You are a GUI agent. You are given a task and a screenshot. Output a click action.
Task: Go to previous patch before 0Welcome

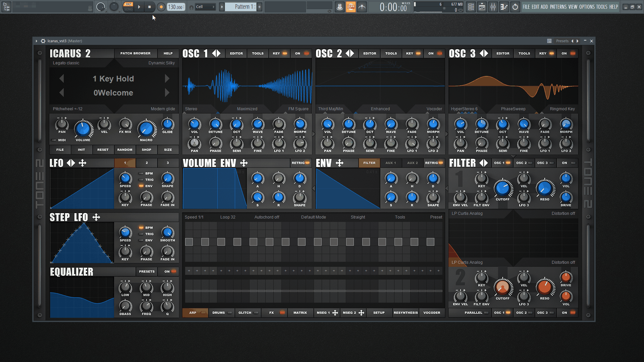(x=61, y=93)
